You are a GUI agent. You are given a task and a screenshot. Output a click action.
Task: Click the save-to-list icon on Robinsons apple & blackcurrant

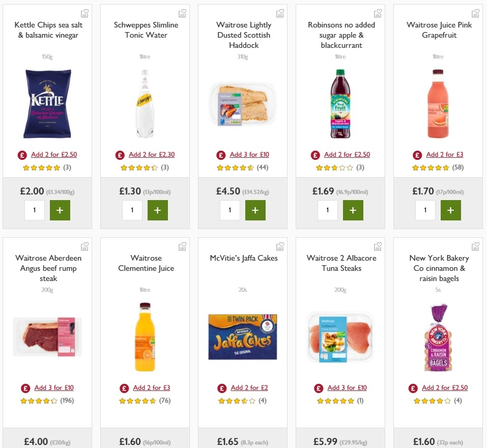click(378, 13)
